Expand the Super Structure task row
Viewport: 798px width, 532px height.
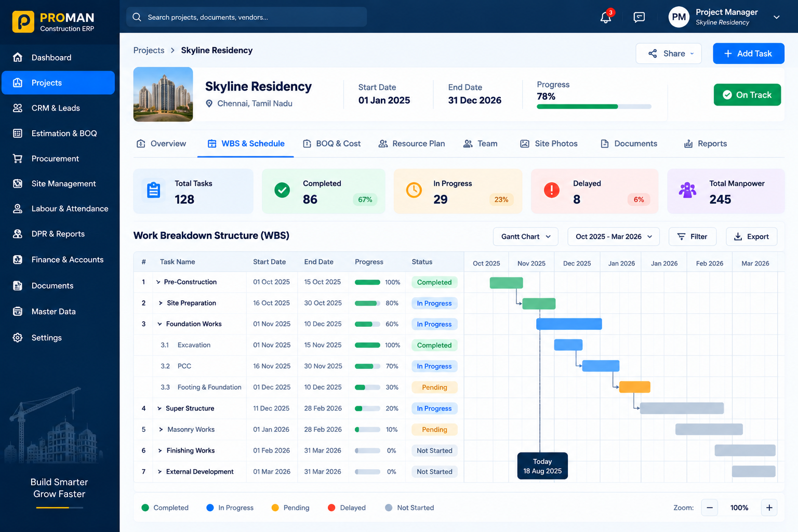159,408
